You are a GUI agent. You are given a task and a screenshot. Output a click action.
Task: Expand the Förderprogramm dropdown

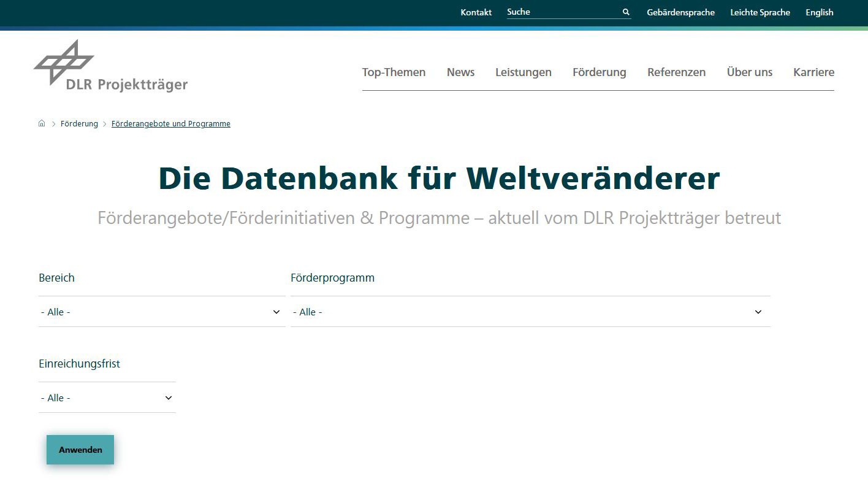point(530,312)
